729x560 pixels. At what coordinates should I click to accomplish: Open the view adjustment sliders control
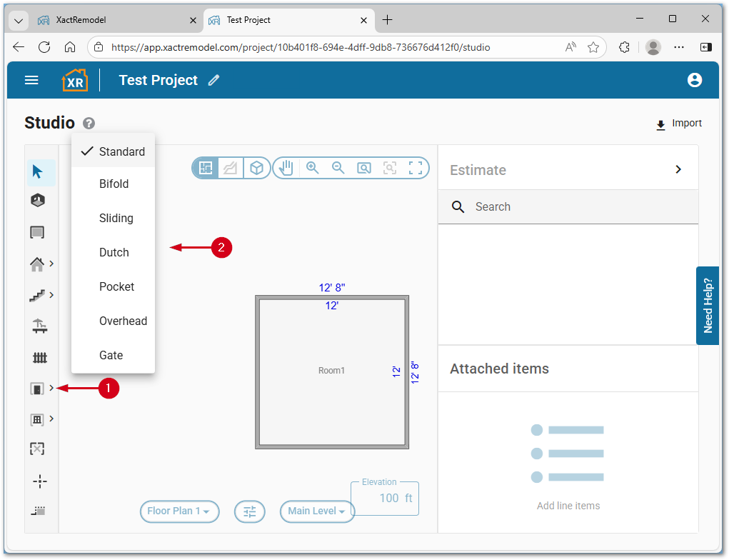249,511
